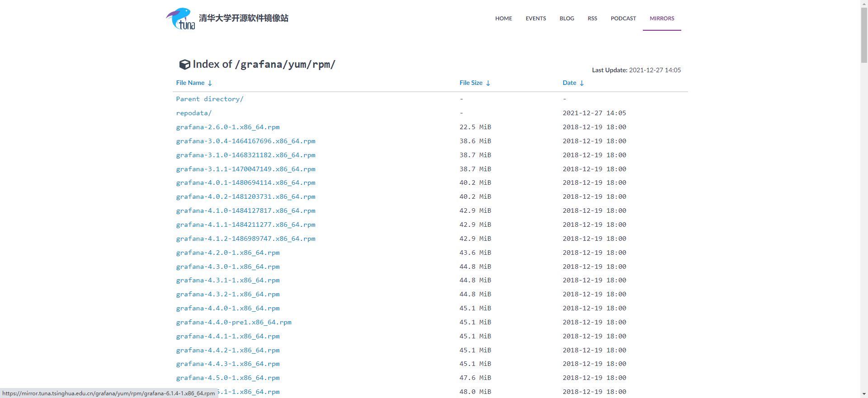Image resolution: width=868 pixels, height=398 pixels.
Task: Download grafana-4.0.2-1481203731.x86_64.rpm
Action: (245, 197)
